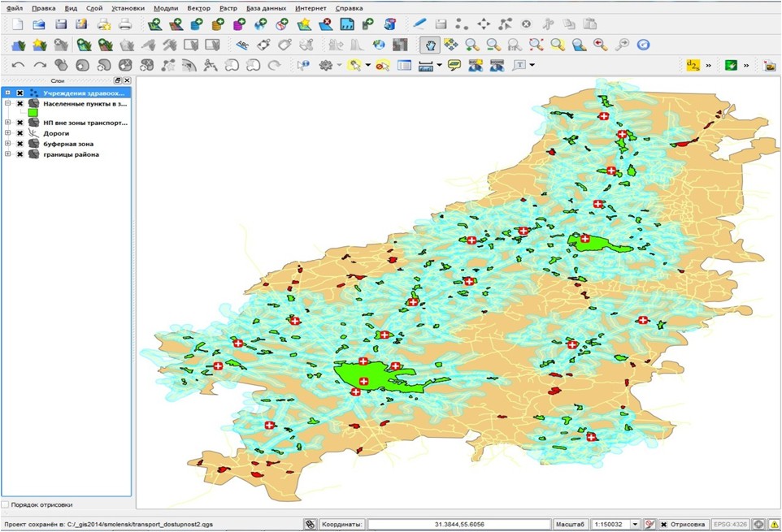Viewport: 782px width, 532px height.
Task: Enable the Порядок отрисовки checkbox
Action: pos(7,504)
